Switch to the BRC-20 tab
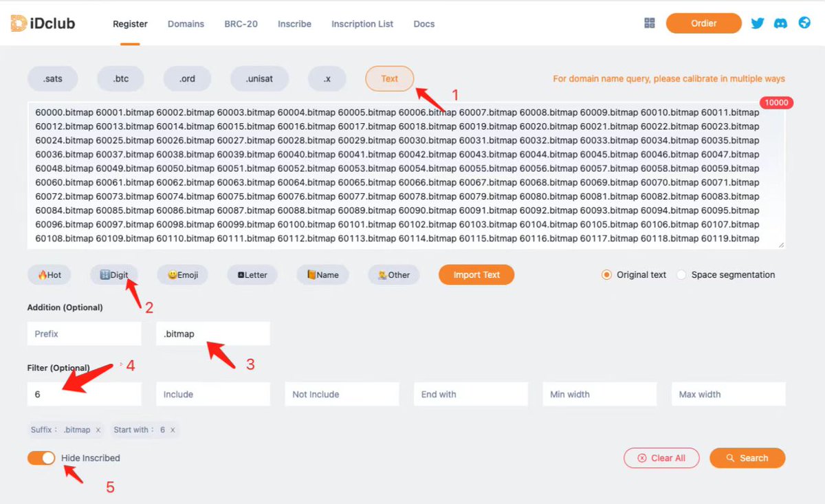 (241, 23)
